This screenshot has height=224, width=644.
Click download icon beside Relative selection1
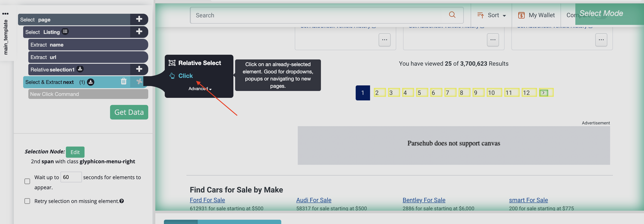[x=80, y=69]
